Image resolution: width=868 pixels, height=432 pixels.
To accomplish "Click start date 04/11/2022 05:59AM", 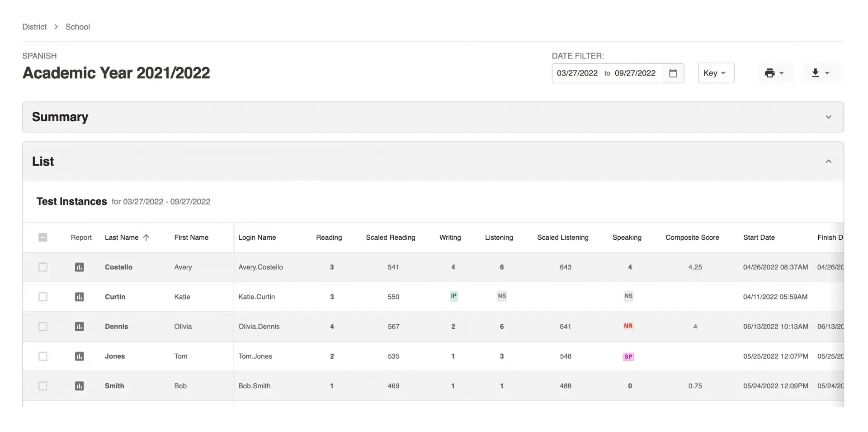I will [775, 297].
